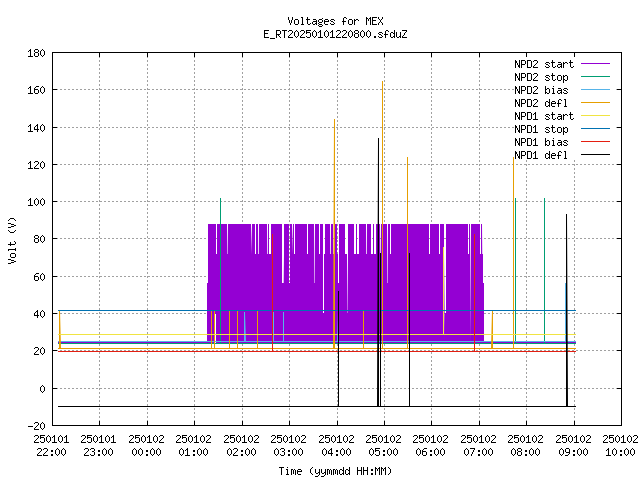Click the x-axis label 250102 02:00
This screenshot has width=640, height=480.
(242, 446)
